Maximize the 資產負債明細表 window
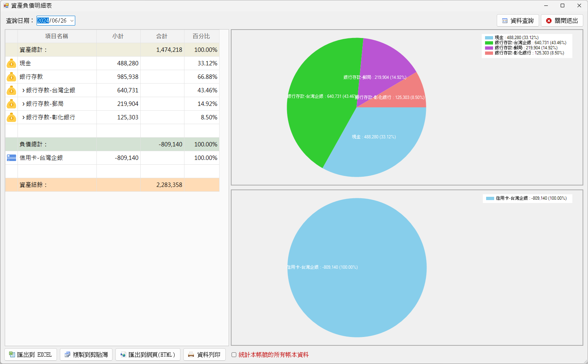The height and width of the screenshot is (364, 588). [562, 5]
